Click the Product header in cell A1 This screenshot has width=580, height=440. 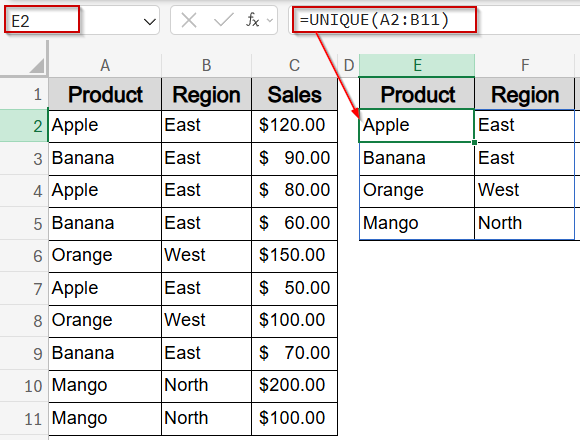click(105, 94)
